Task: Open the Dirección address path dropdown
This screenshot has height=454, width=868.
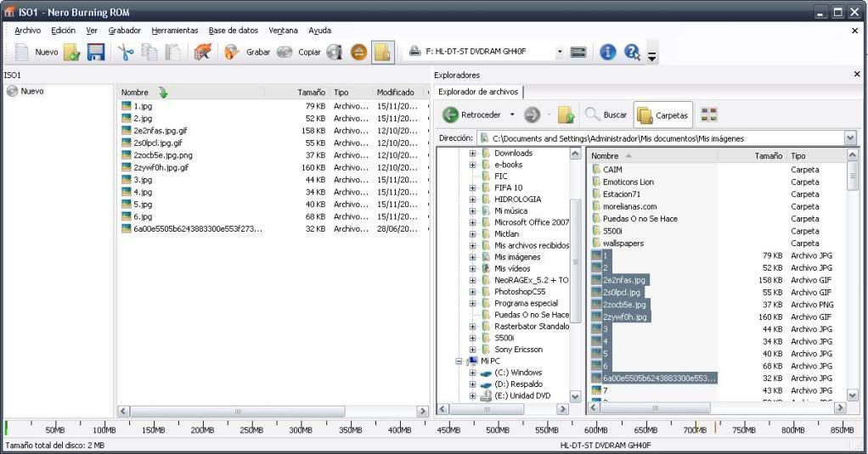Action: point(850,138)
